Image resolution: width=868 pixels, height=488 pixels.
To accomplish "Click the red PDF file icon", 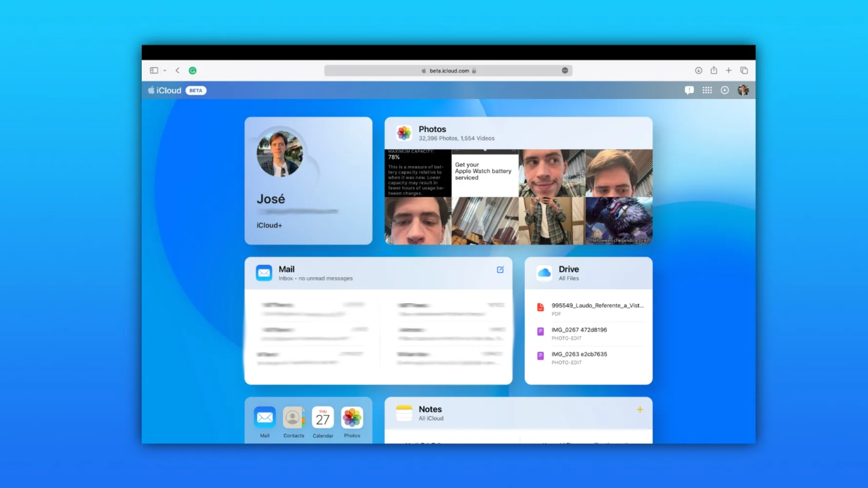I will [x=540, y=307].
